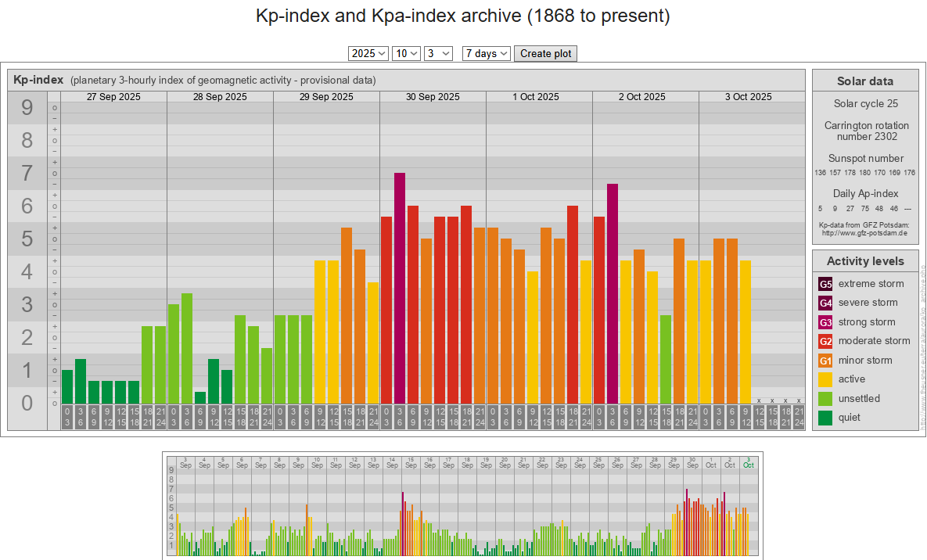Screen dimensions: 927x560
Task: Click the dark green quiet level swatch
Action: (825, 418)
